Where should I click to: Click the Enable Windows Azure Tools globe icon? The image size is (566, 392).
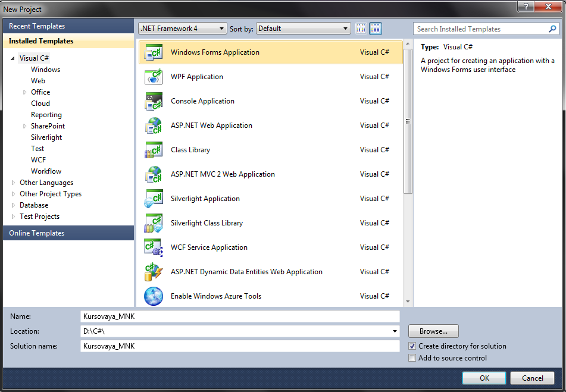coord(154,296)
